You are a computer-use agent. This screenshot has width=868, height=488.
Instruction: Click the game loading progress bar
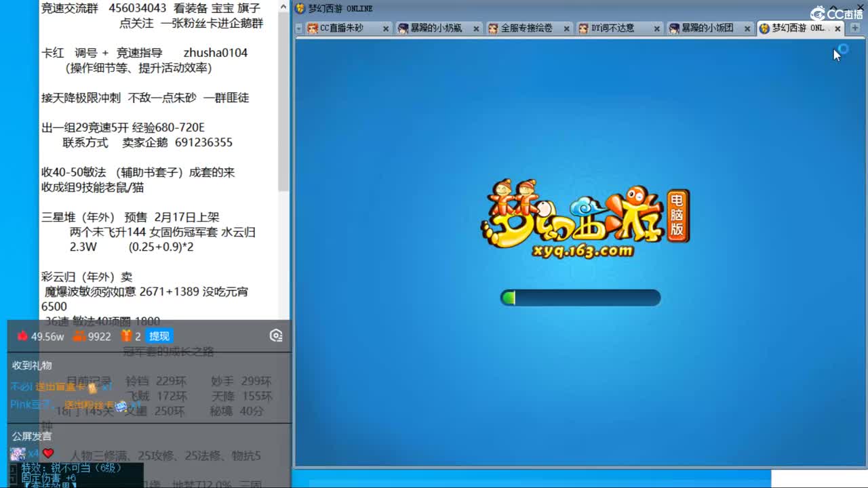580,298
